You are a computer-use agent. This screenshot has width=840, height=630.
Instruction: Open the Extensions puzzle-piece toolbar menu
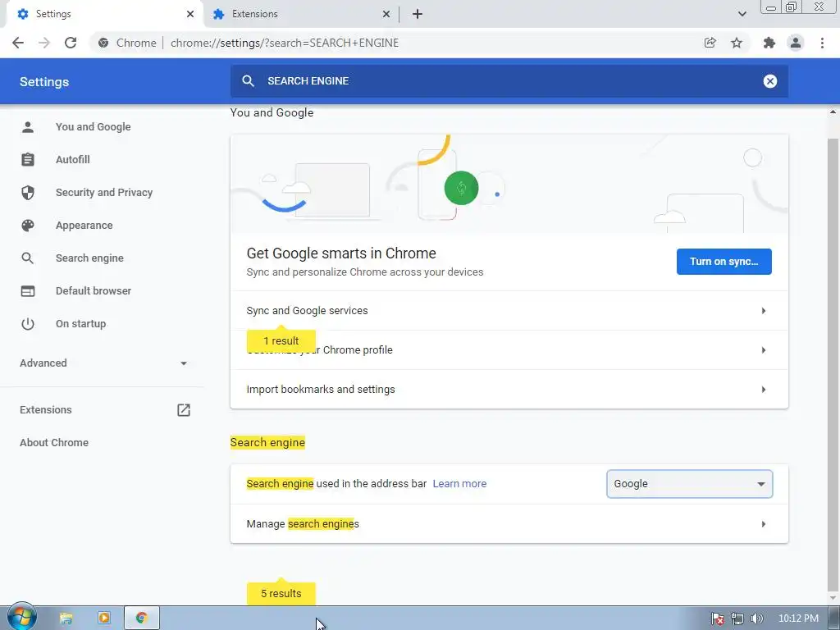pos(769,43)
